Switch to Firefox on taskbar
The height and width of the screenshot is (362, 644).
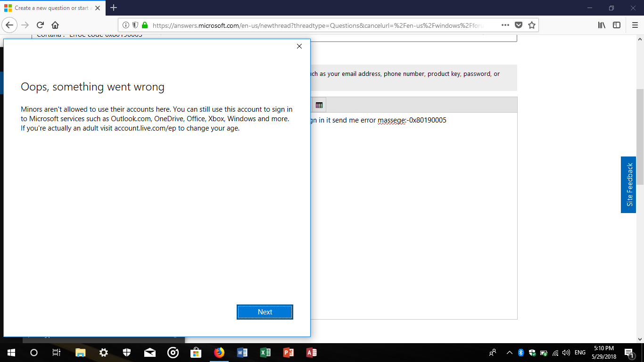(x=219, y=353)
